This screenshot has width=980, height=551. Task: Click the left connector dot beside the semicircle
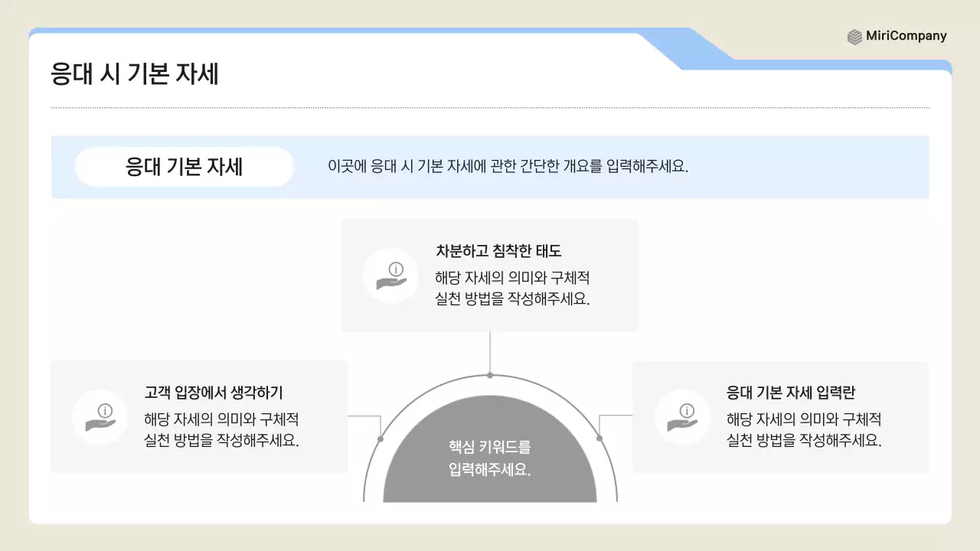point(379,439)
